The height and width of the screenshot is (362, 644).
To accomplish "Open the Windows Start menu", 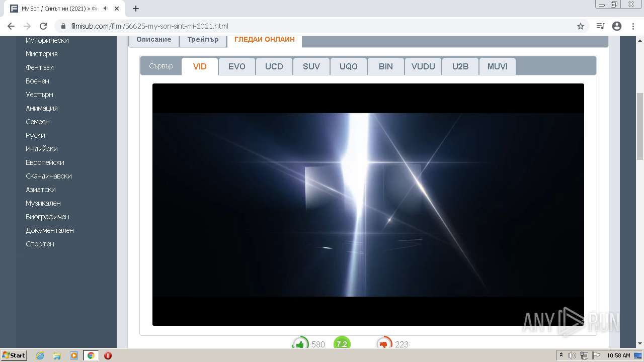I will pos(14,355).
